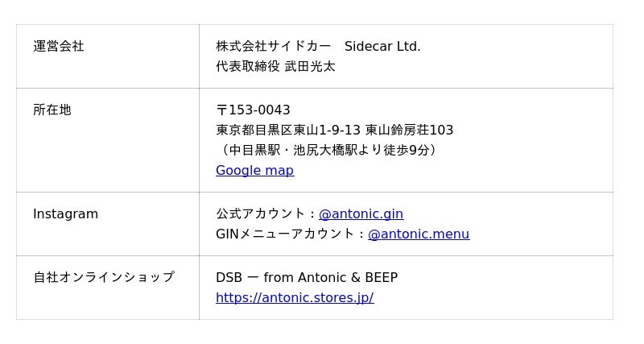Click the GINメニューアカウント label text
The height and width of the screenshot is (344, 644).
[x=285, y=234]
